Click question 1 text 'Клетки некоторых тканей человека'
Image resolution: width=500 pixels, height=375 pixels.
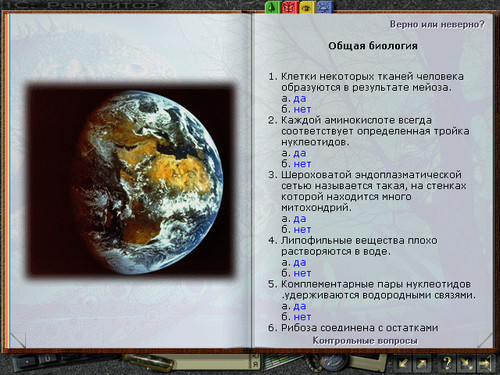tap(372, 76)
